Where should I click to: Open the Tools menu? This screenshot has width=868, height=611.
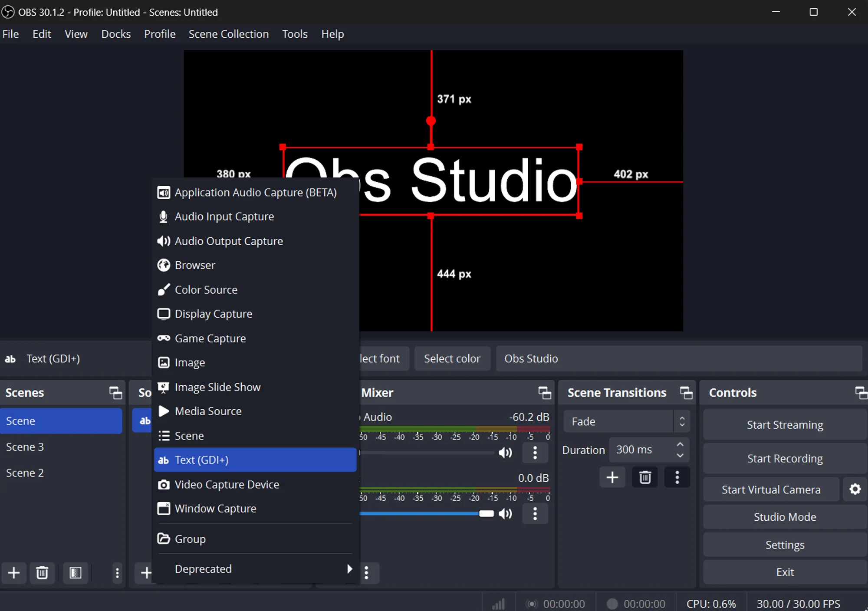click(x=295, y=34)
